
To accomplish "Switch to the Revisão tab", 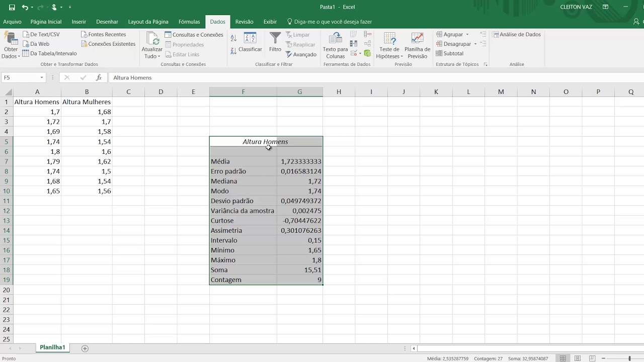I will (x=245, y=22).
